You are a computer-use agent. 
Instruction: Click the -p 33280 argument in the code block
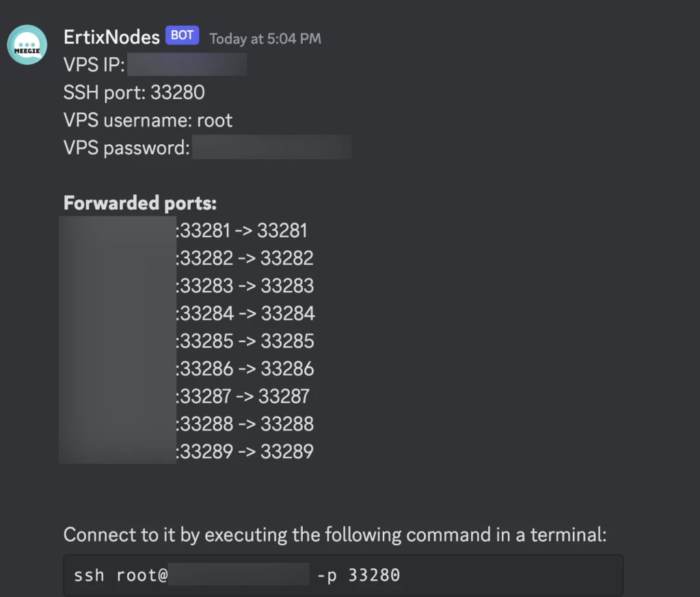coord(358,574)
